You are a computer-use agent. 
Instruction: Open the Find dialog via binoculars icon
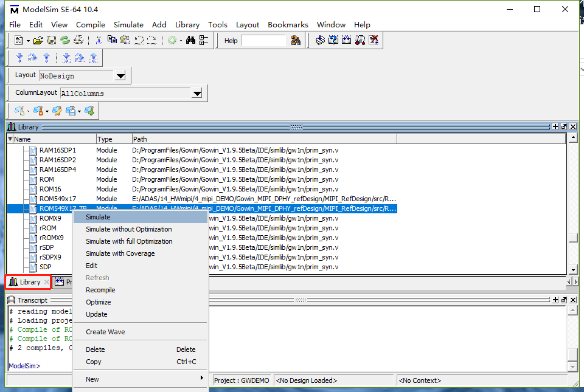[190, 40]
